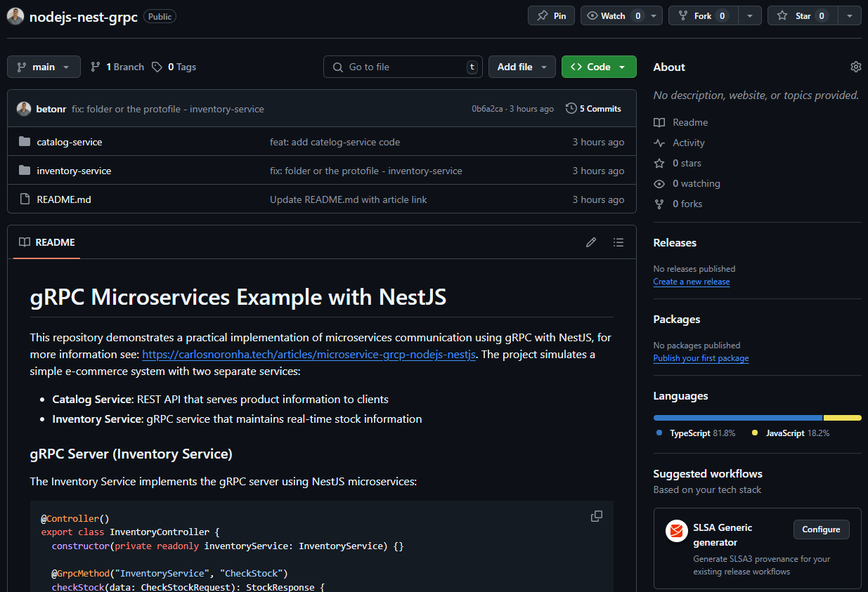The image size is (868, 592).
Task: Select the README tab
Action: point(46,242)
